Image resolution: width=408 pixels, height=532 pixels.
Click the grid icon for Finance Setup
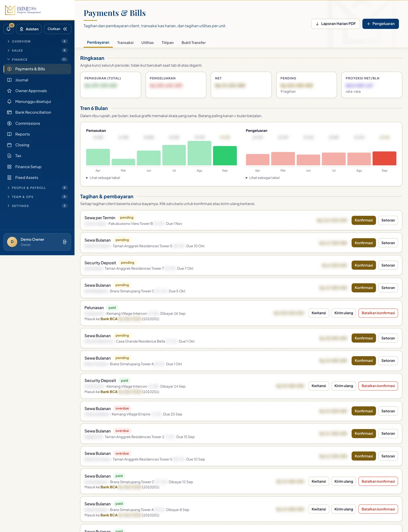[9, 167]
